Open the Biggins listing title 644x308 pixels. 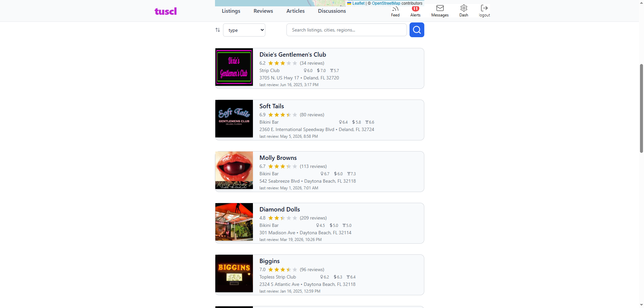(269, 261)
